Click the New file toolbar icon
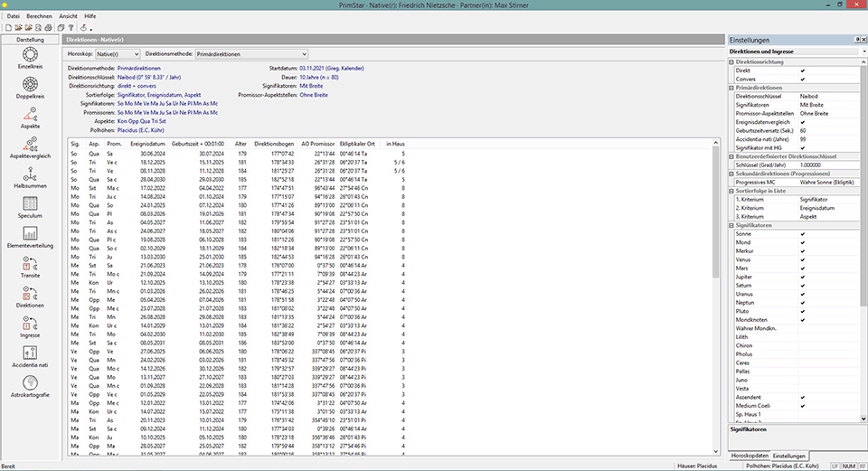Image resolution: width=868 pixels, height=471 pixels. 9,28
